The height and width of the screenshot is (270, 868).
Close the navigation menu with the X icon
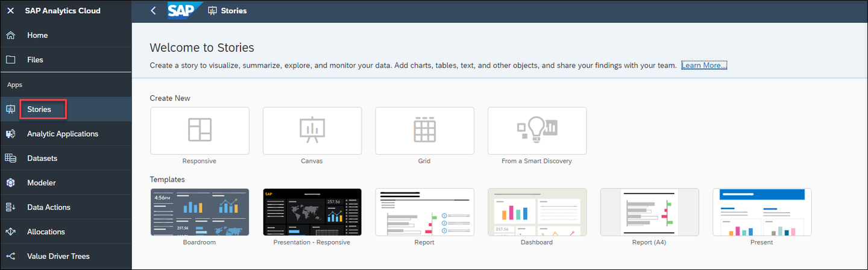[x=10, y=11]
